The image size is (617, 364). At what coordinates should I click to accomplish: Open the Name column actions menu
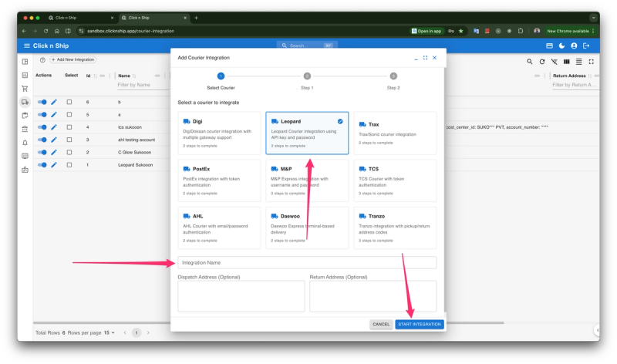[164, 76]
